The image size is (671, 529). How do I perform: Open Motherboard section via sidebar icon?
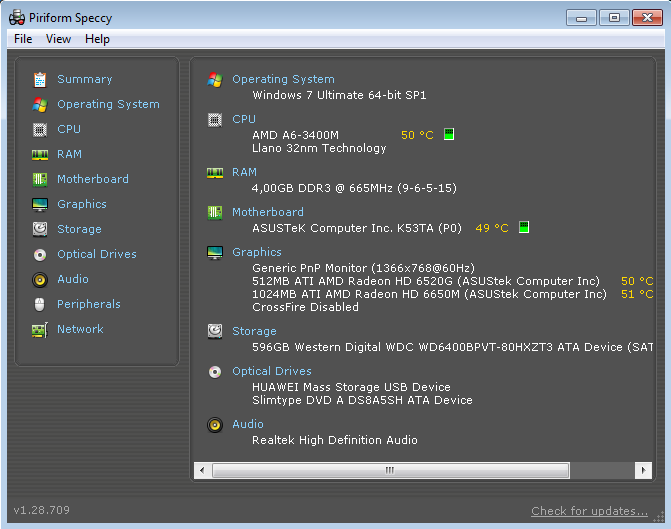click(x=40, y=179)
